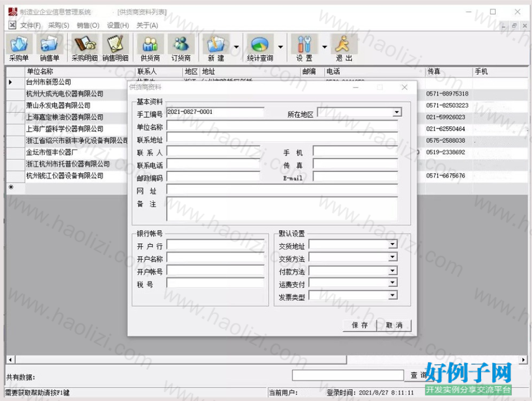The width and height of the screenshot is (532, 401).
Task: Select the row 杭州钱江仪器设备有限公司
Action: [x=64, y=175]
